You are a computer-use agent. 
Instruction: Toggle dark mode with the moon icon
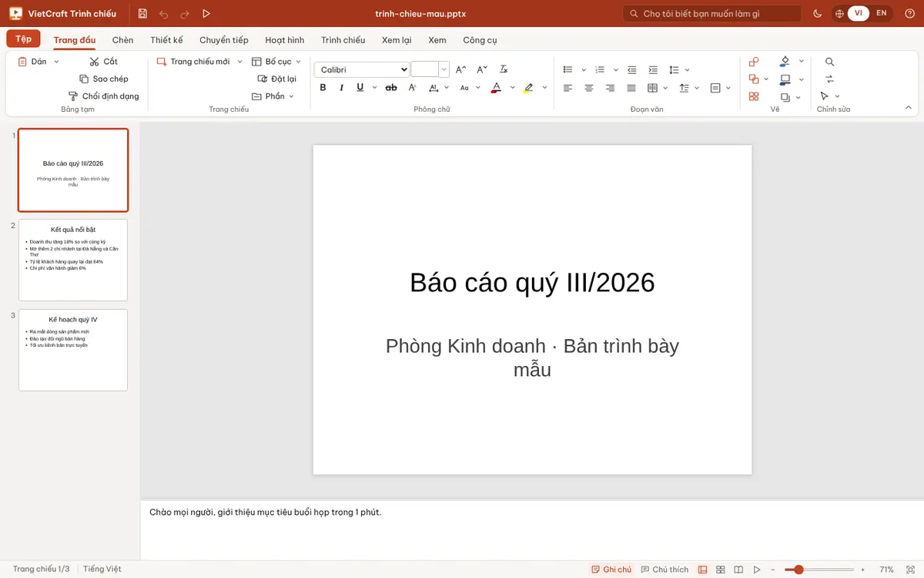[x=817, y=14]
